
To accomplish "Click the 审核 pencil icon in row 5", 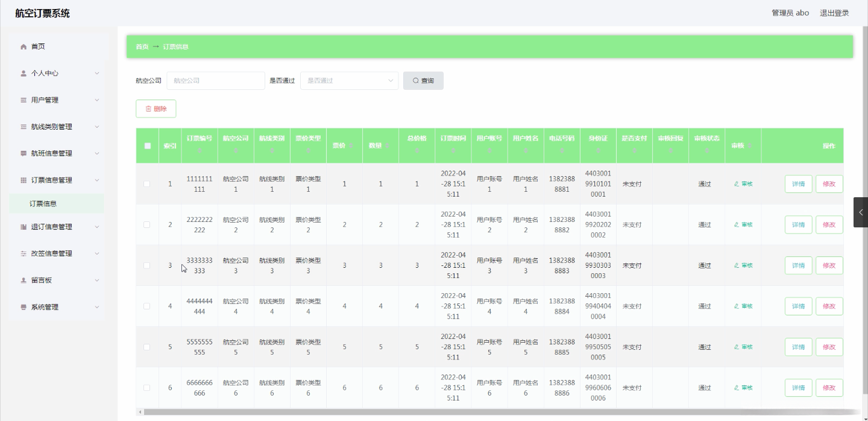I will click(x=737, y=347).
